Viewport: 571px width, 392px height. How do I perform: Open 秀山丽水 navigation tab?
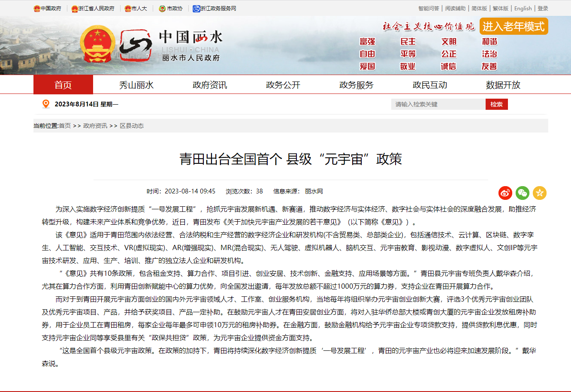[136, 84]
